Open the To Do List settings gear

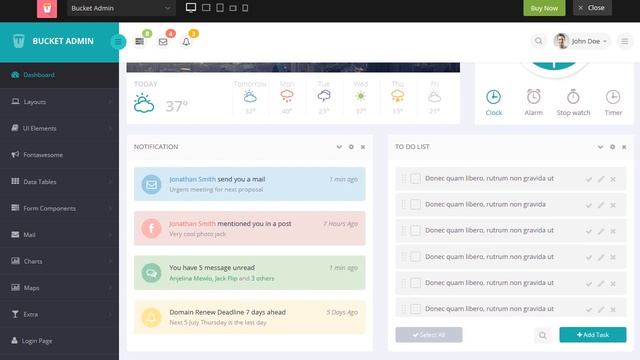click(x=612, y=147)
